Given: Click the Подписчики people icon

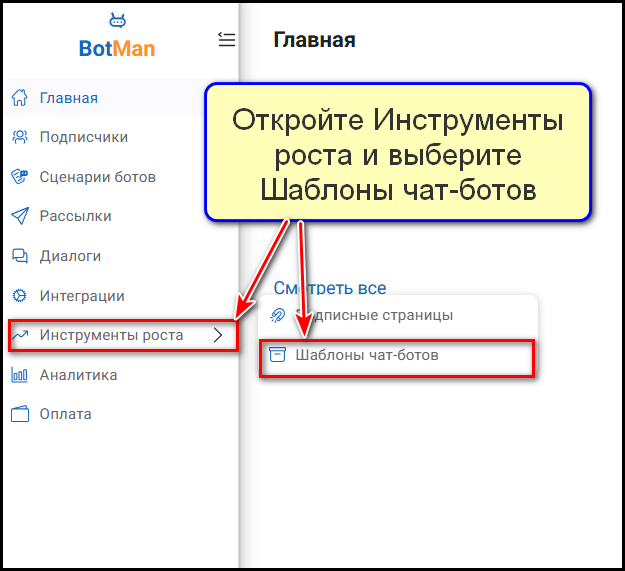Looking at the screenshot, I should point(18,137).
